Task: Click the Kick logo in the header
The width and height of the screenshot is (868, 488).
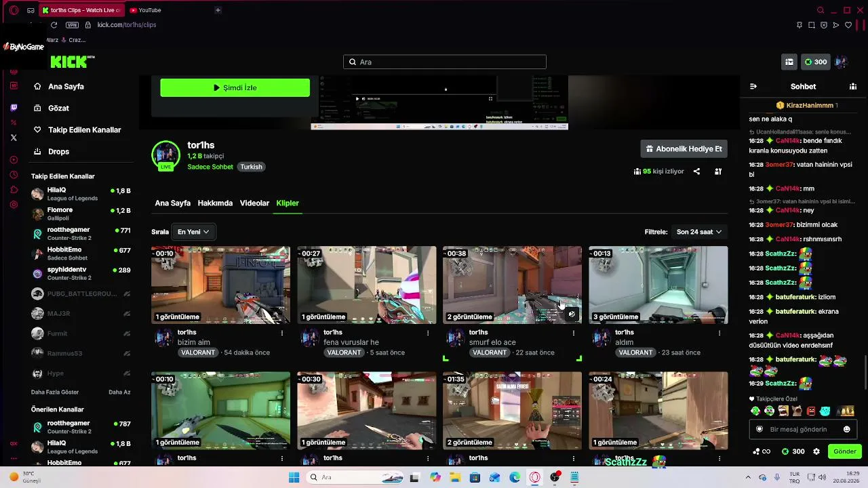Action: tap(73, 62)
